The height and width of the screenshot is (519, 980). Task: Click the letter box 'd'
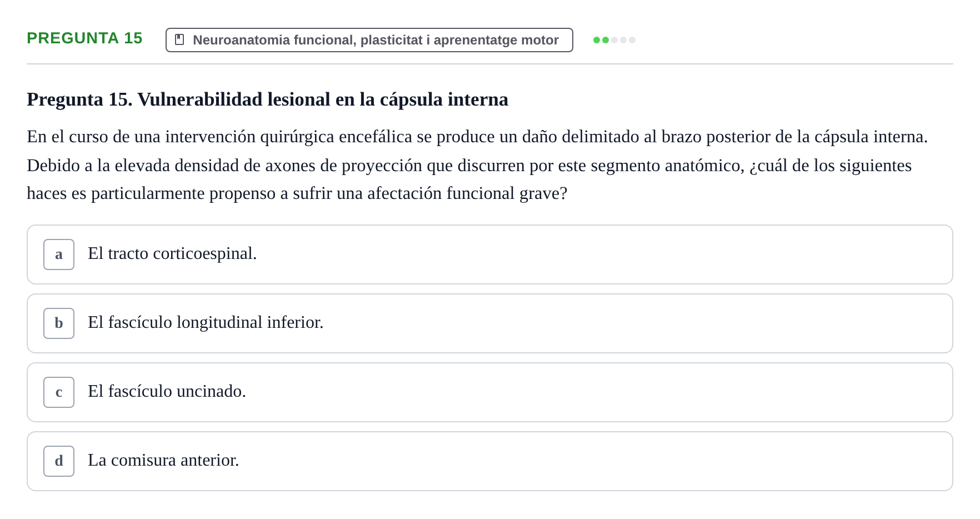click(x=59, y=461)
